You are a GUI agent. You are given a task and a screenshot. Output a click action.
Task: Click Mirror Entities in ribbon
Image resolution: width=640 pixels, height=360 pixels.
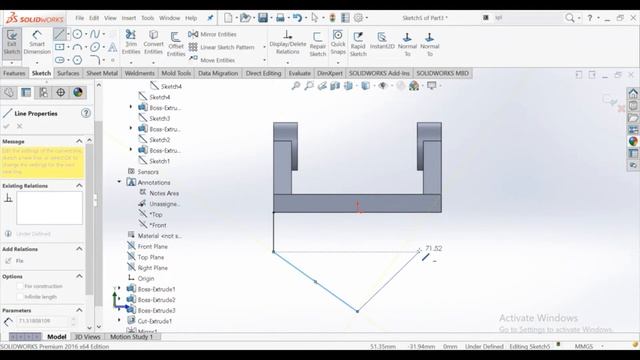point(212,34)
